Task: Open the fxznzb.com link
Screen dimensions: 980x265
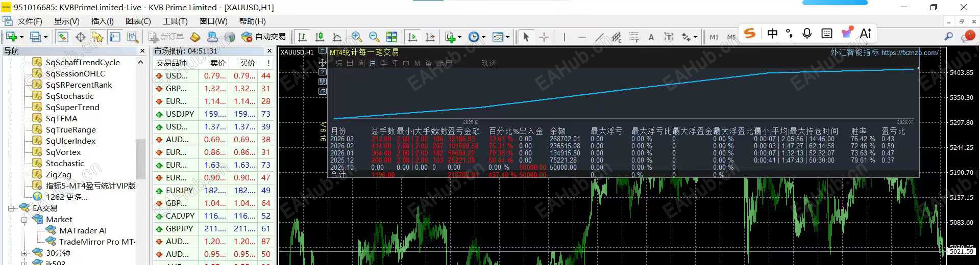Action: [x=910, y=52]
